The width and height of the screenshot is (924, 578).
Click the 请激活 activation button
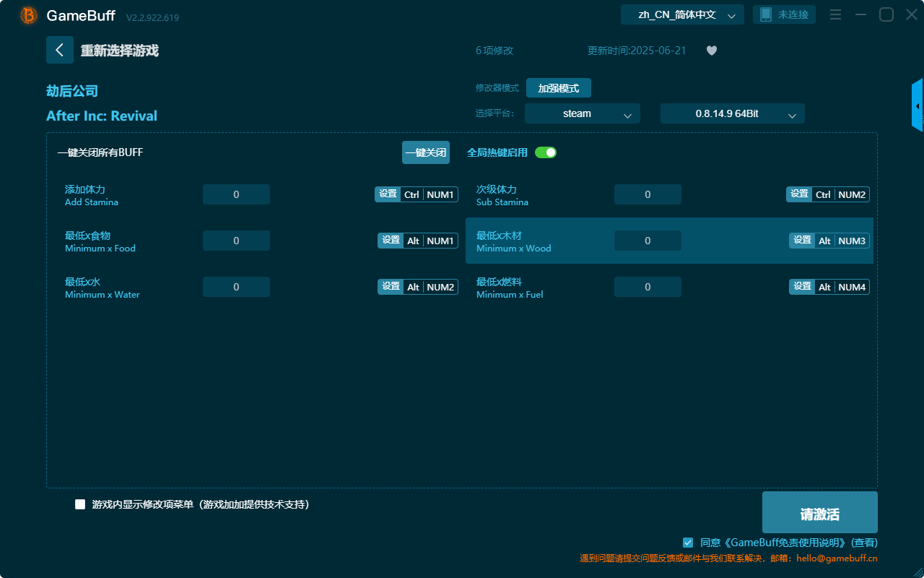point(819,512)
